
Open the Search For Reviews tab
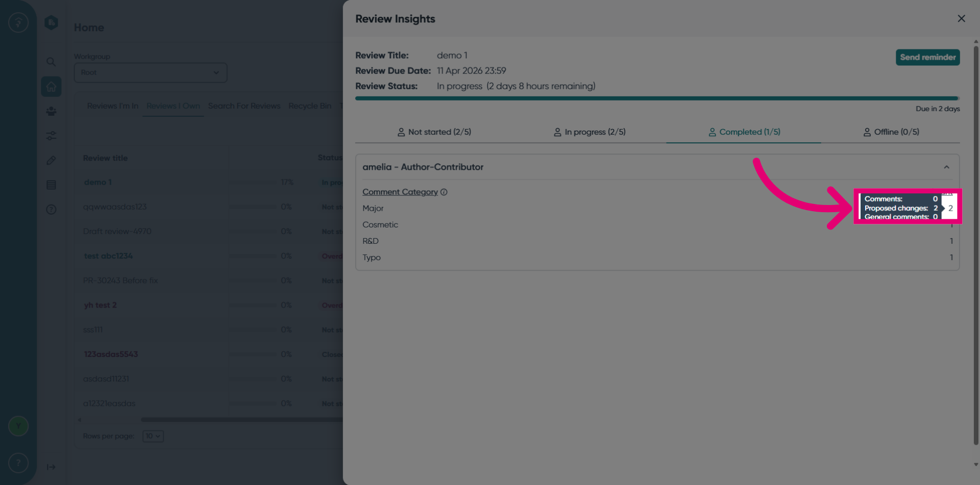(244, 106)
